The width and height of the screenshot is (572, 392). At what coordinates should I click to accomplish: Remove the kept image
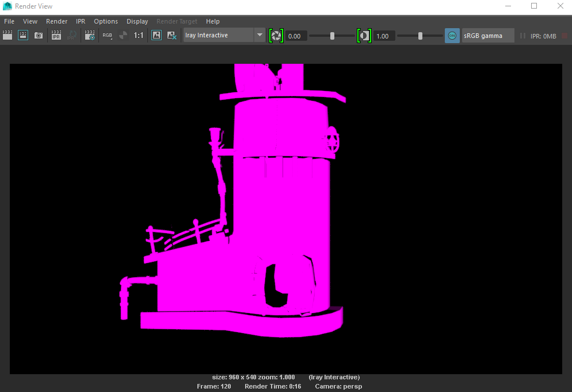171,35
